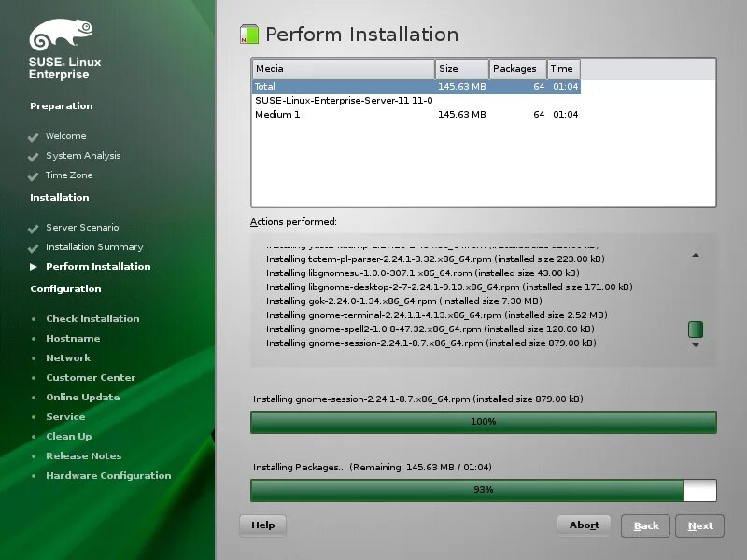This screenshot has width=747, height=560.
Task: Select the Total row in media table
Action: pos(416,87)
